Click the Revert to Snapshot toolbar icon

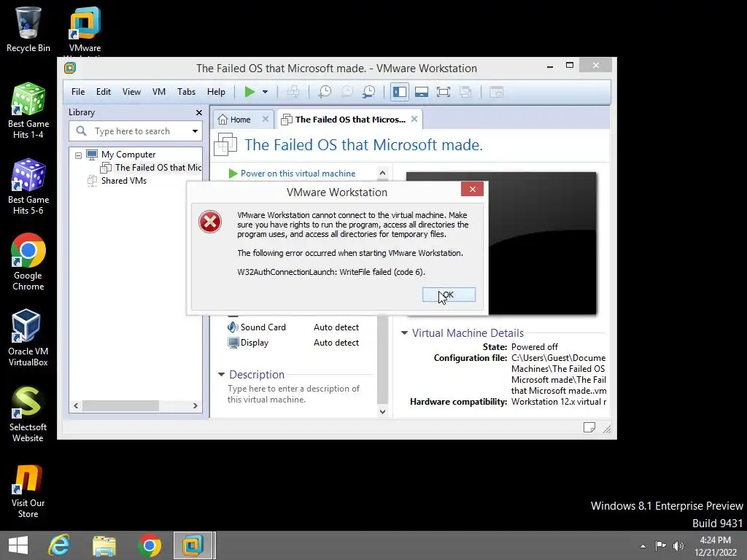(x=347, y=92)
